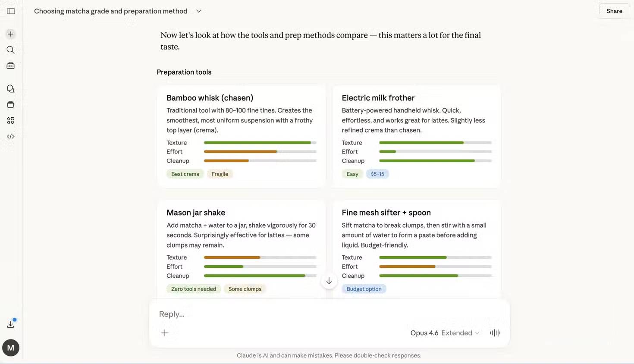Screen dimensions: 634x364
Task: Open the user profile avatar M
Action: coord(11,348)
